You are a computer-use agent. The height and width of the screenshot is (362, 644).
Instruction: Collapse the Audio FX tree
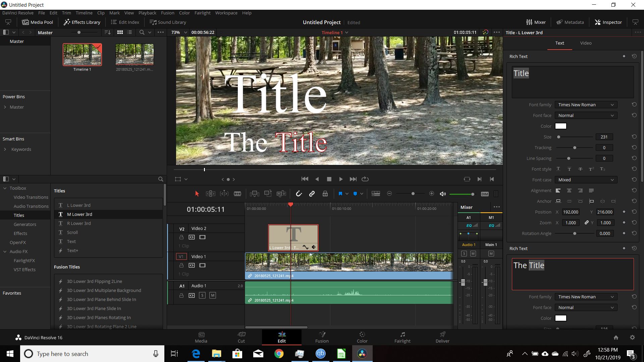(x=5, y=251)
